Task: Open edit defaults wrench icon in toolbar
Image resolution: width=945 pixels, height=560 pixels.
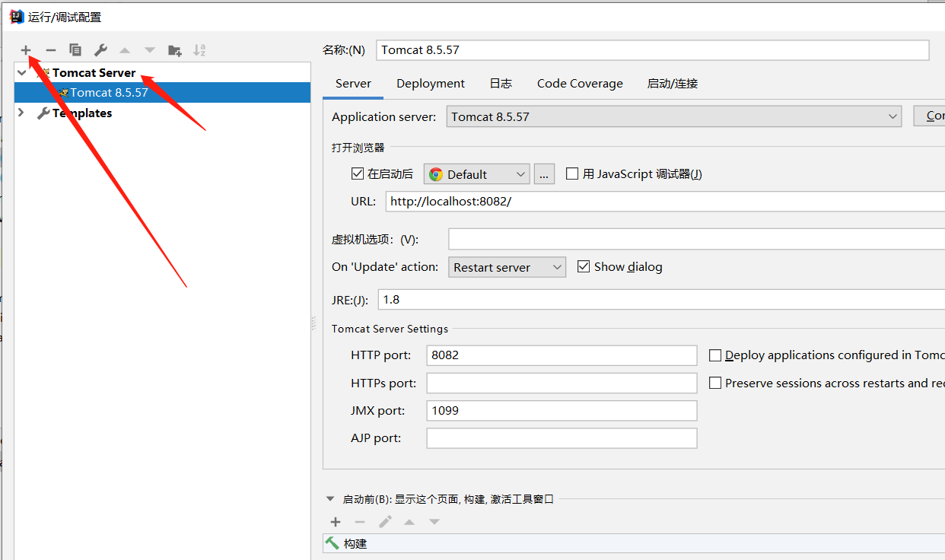Action: click(x=100, y=50)
